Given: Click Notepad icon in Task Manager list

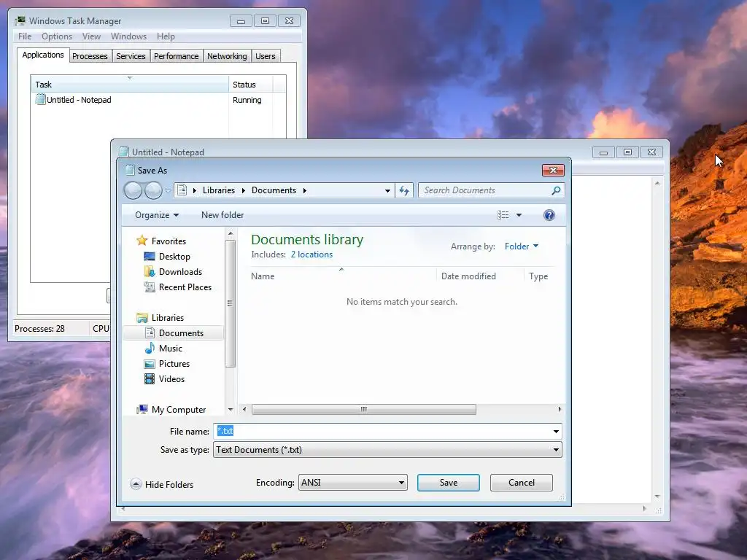Looking at the screenshot, I should tap(40, 99).
